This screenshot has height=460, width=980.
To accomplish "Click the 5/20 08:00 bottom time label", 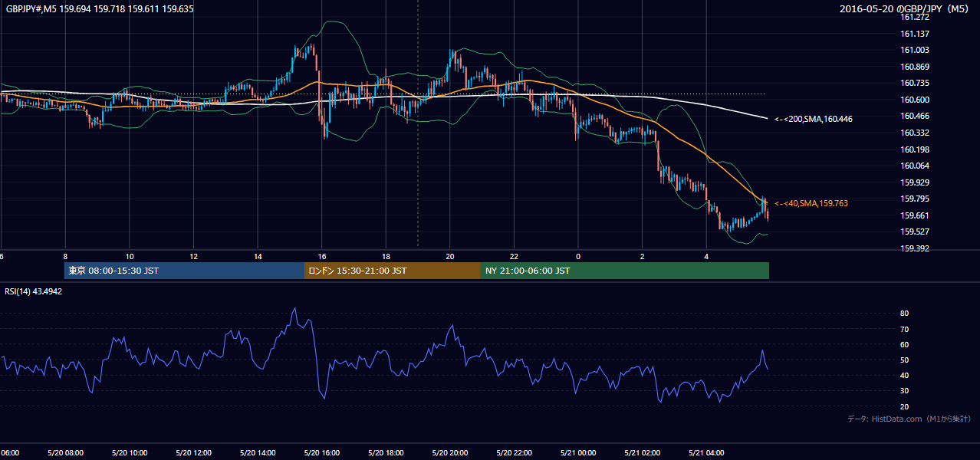I will coord(65,452).
